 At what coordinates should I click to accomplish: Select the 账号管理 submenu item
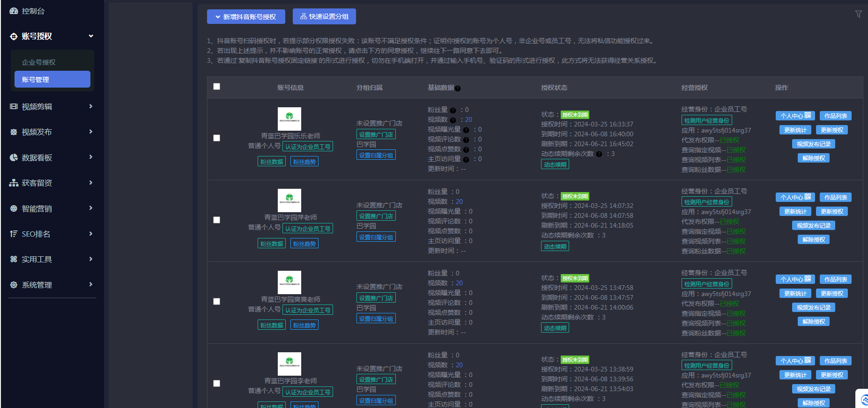[x=52, y=80]
